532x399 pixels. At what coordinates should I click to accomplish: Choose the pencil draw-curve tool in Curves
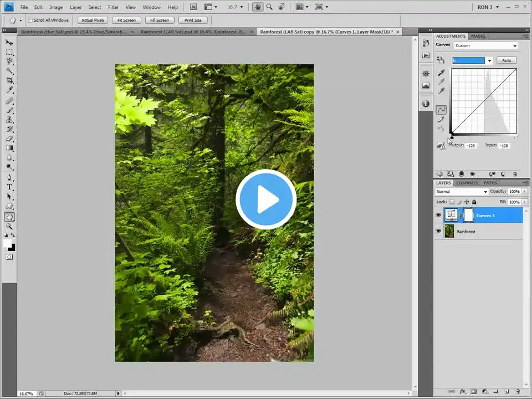[x=441, y=119]
